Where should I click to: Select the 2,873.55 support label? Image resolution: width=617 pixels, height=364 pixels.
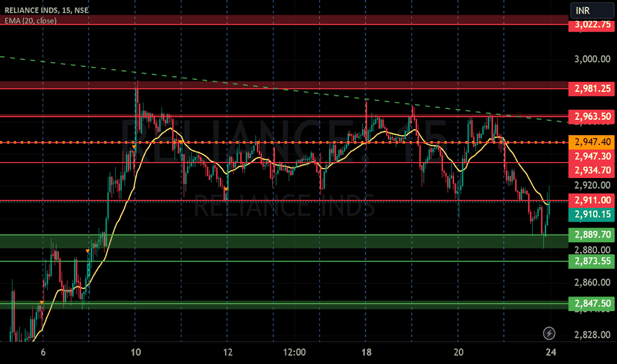(591, 261)
